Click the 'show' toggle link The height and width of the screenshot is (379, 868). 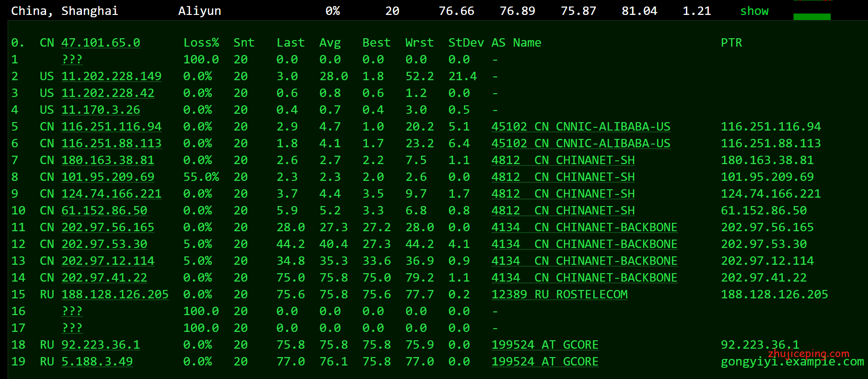tap(754, 11)
